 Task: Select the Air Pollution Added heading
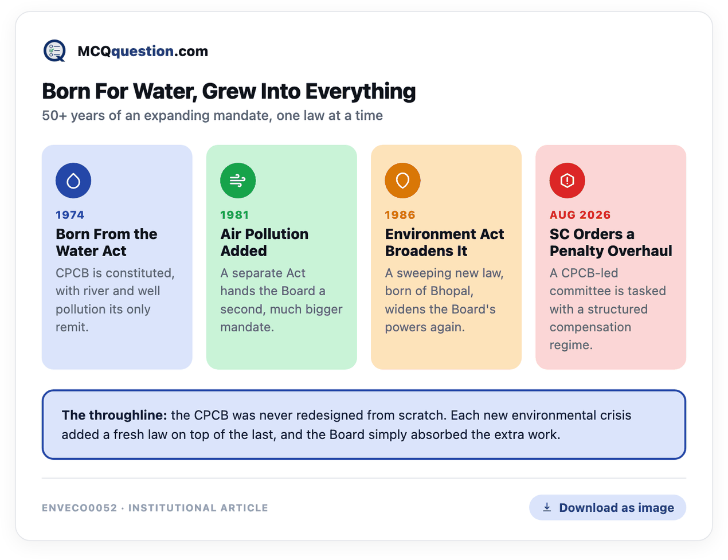tap(264, 242)
